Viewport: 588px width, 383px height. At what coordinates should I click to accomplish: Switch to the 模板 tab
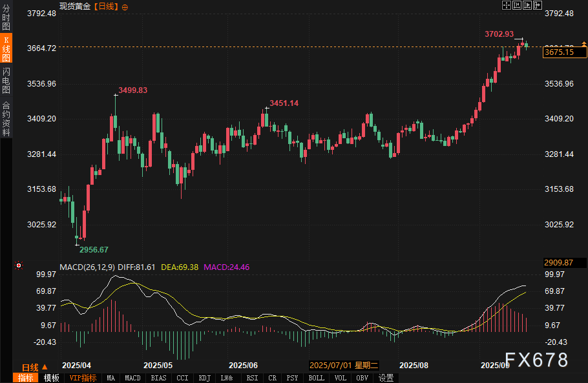click(x=51, y=378)
